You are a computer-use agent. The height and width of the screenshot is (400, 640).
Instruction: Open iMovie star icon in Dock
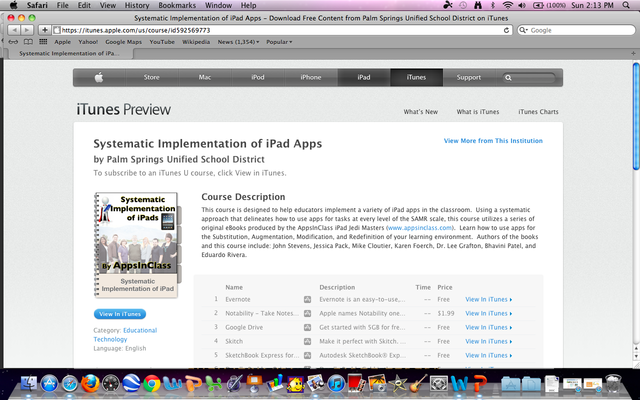click(x=398, y=384)
